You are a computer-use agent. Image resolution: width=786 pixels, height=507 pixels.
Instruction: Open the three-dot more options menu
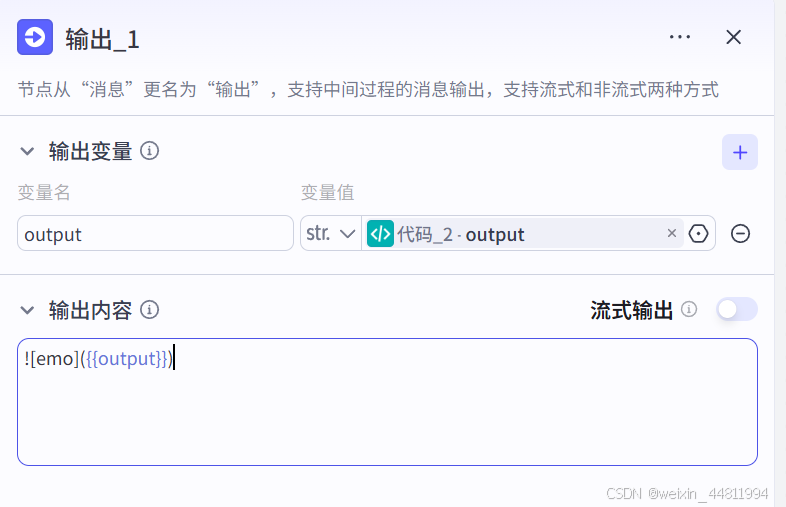coord(680,37)
